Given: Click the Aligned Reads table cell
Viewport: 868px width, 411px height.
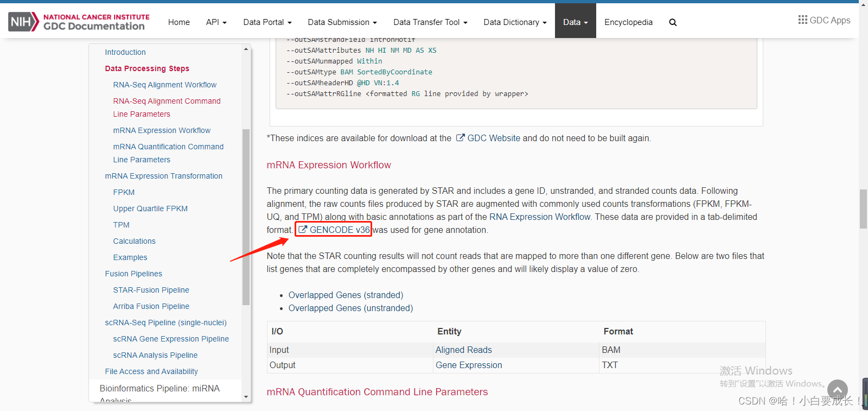Looking at the screenshot, I should click(x=516, y=350).
